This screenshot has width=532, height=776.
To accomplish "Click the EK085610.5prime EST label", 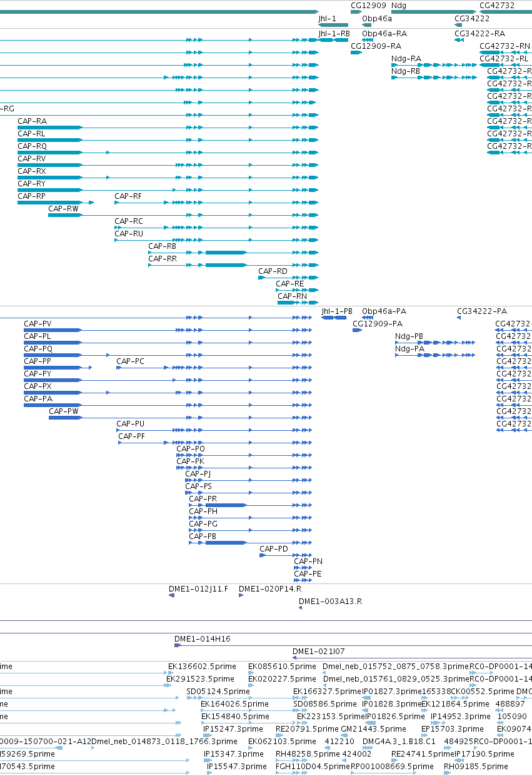I will coord(283,667).
